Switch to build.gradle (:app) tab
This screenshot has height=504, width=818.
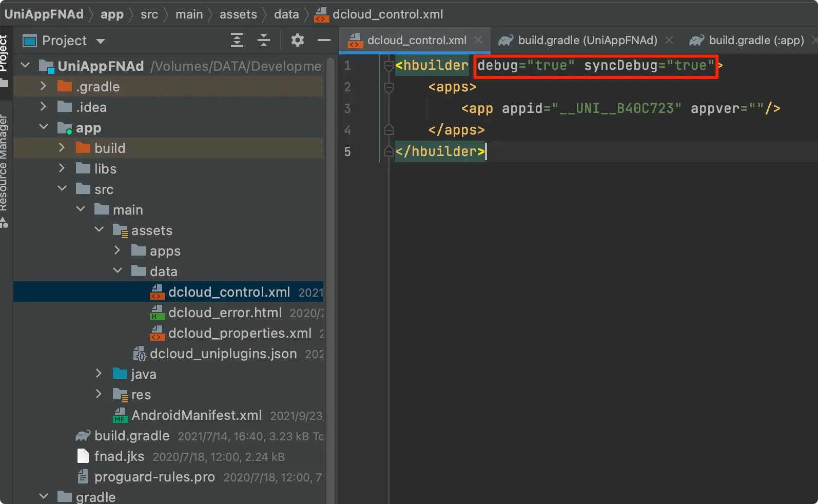tap(756, 40)
